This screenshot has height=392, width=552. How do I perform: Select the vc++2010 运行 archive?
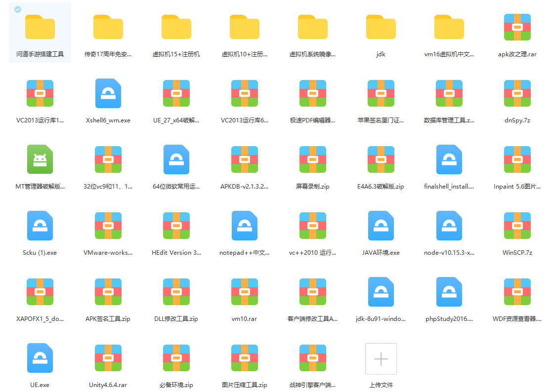point(313,226)
